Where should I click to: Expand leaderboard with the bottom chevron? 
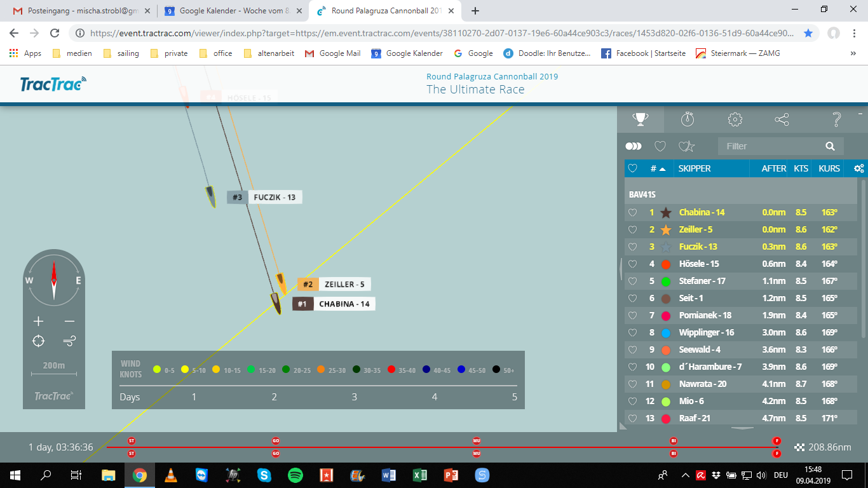[x=743, y=428]
